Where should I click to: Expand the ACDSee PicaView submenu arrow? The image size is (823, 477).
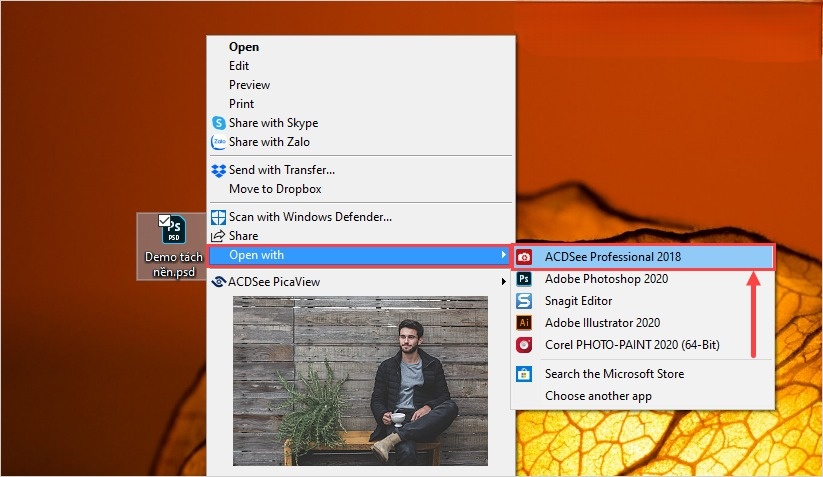click(x=503, y=282)
